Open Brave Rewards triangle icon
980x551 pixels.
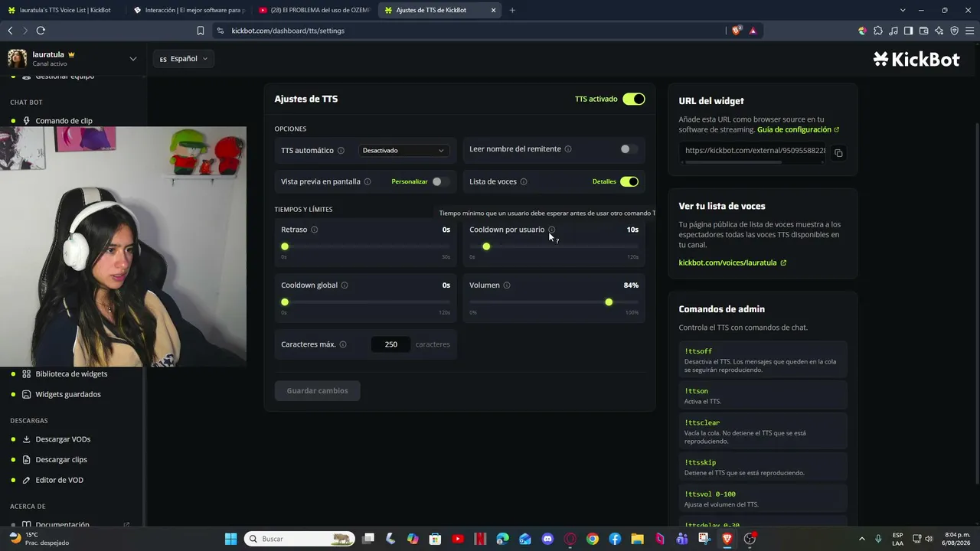point(753,31)
